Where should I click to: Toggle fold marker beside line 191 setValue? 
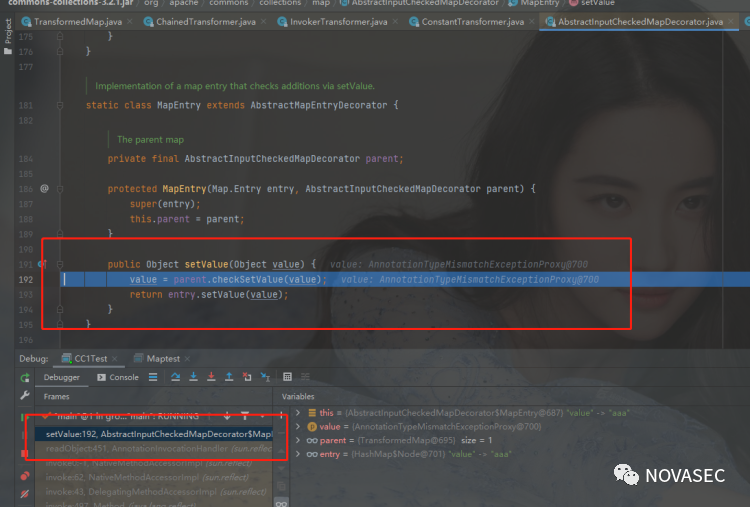[x=60, y=264]
